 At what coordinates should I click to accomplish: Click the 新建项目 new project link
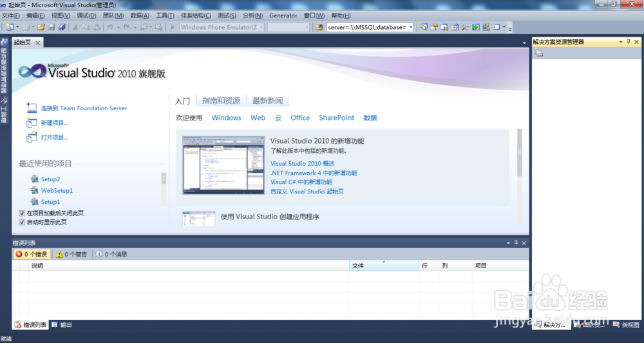[x=54, y=122]
